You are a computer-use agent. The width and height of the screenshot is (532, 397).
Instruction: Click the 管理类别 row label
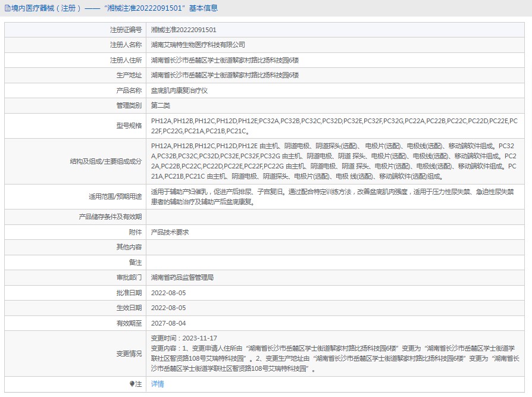point(129,105)
